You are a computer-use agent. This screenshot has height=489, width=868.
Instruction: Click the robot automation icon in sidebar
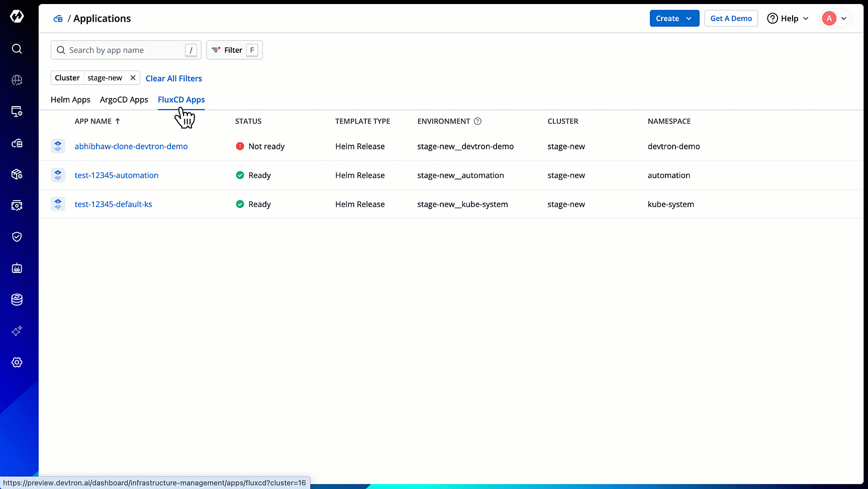tap(17, 268)
